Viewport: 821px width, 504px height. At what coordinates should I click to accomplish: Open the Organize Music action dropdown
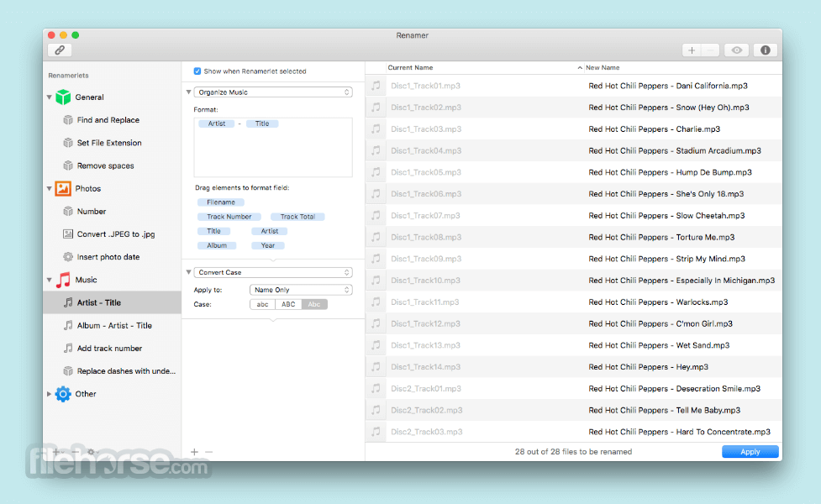coord(273,92)
